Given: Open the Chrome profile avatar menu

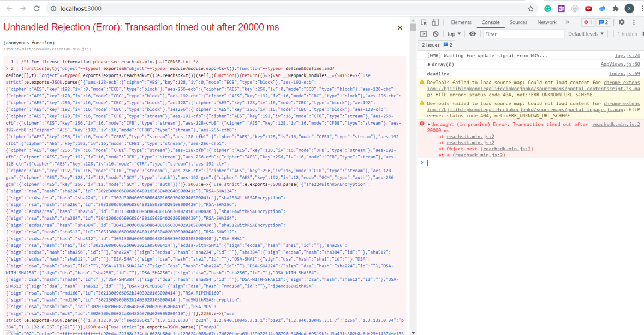Looking at the screenshot, I should point(629,9).
